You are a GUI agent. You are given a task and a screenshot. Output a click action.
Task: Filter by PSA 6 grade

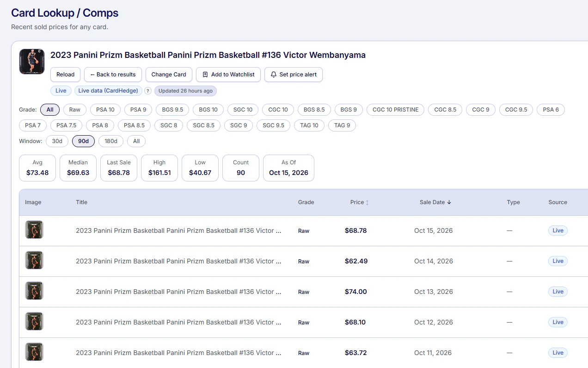551,110
